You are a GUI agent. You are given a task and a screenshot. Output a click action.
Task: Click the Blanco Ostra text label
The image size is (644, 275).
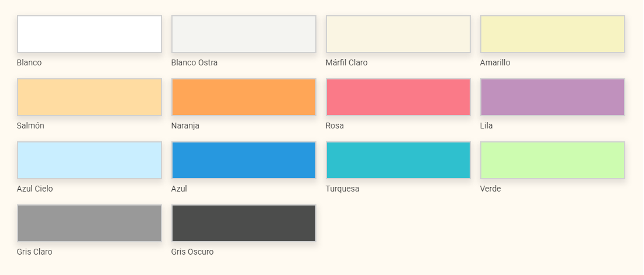[x=194, y=62]
